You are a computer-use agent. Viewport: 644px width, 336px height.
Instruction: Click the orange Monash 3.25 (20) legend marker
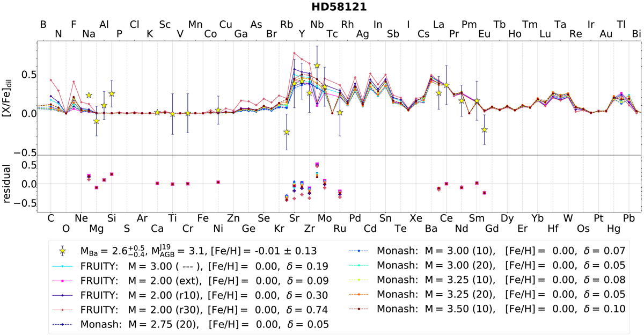[358, 294]
